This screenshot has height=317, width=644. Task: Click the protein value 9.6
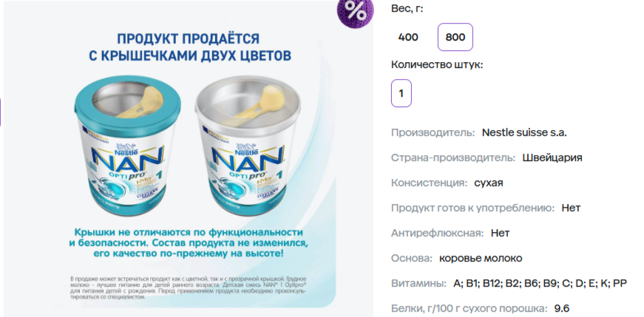coord(562,309)
